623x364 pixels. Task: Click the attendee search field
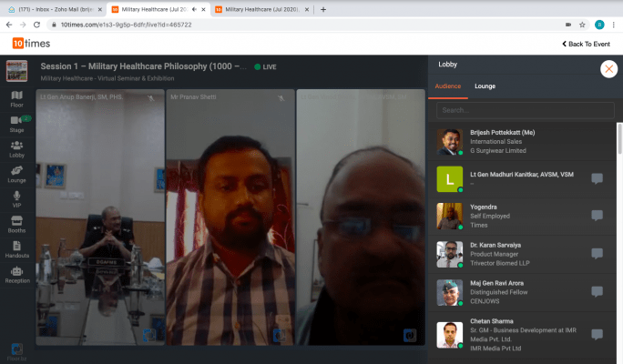pos(524,111)
